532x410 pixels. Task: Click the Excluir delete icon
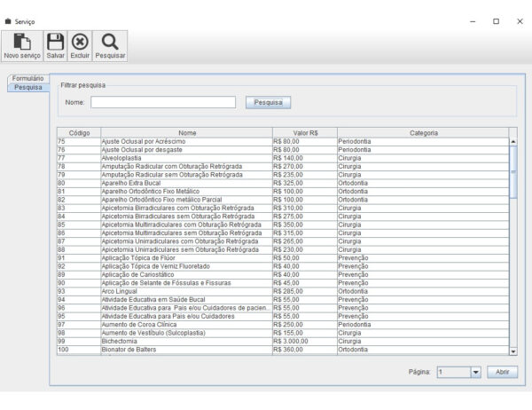(x=80, y=42)
